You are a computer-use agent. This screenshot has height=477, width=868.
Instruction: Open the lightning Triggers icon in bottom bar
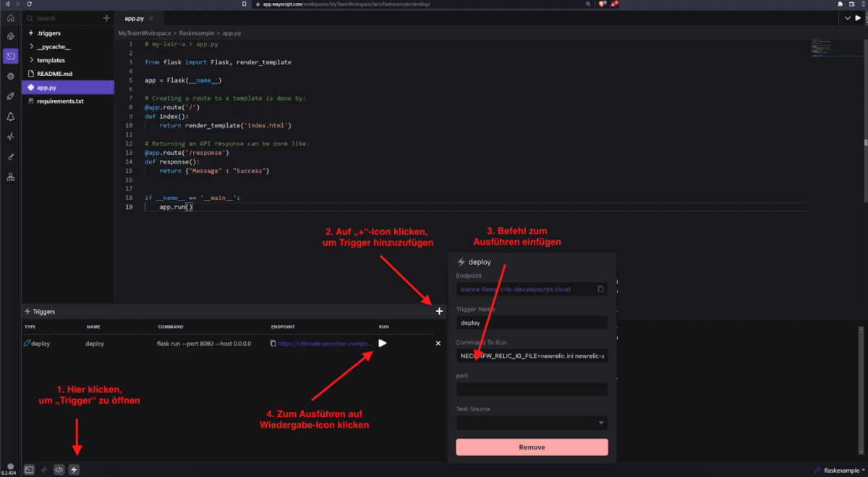(x=74, y=470)
